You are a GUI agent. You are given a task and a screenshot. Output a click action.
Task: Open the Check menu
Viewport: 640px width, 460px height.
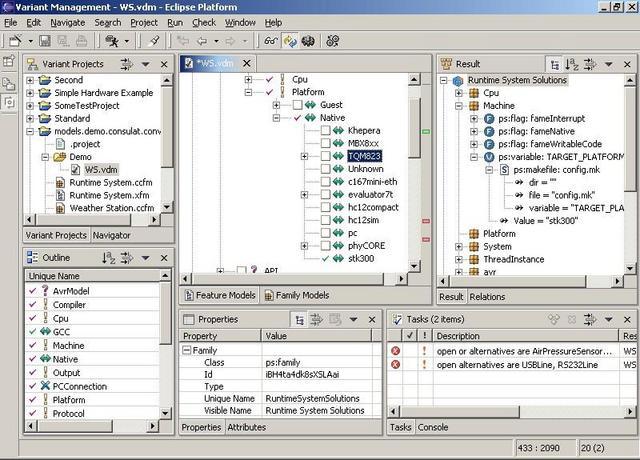pos(204,23)
